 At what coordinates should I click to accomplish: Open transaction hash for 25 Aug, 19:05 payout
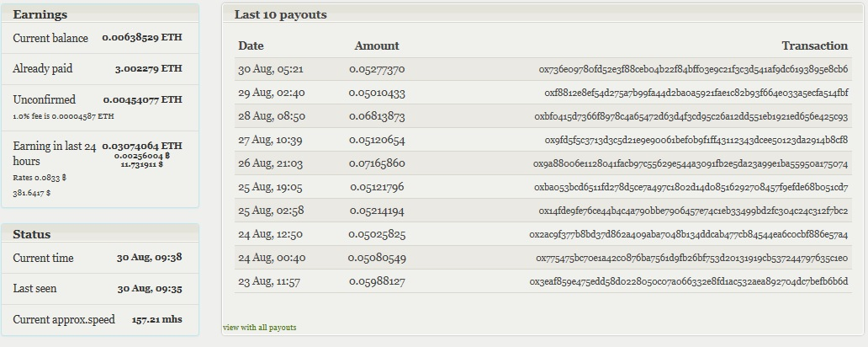coord(691,187)
